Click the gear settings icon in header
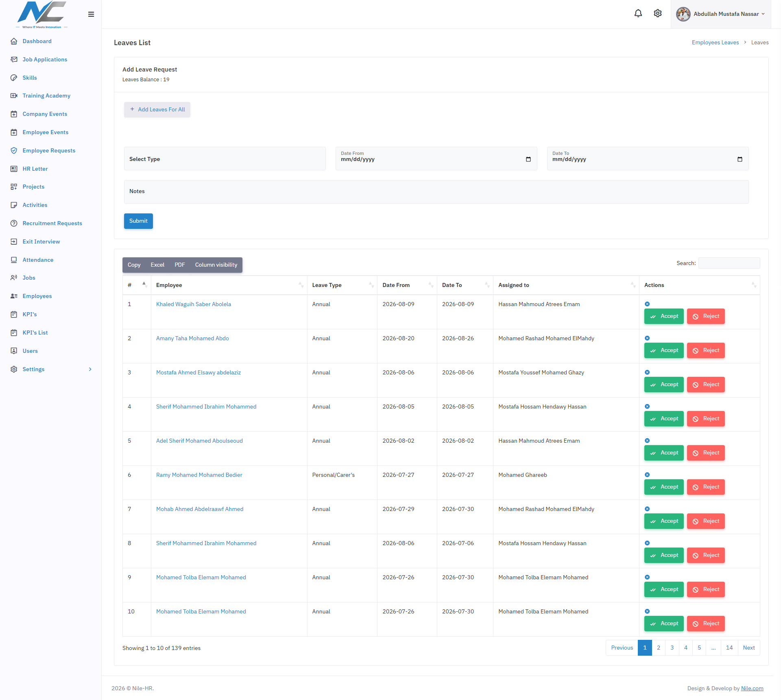The height and width of the screenshot is (700, 781). coord(658,14)
